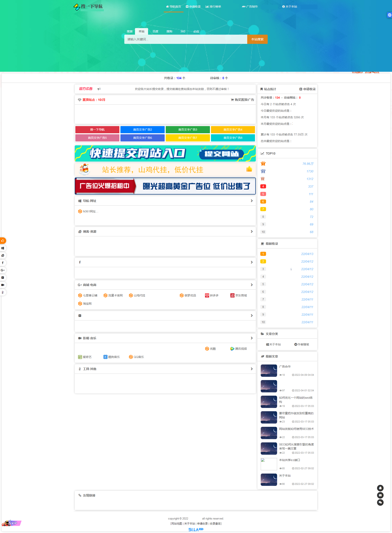The image size is (392, 533).
Task: Click the video camera icon in left sidebar
Action: (x=3, y=285)
